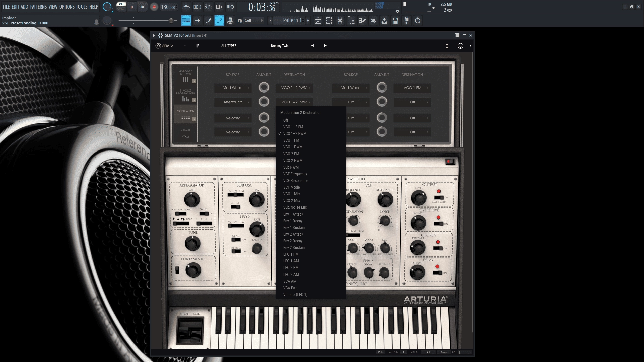This screenshot has height=362, width=644.
Task: Open the Effects panel tab
Action: click(x=185, y=133)
